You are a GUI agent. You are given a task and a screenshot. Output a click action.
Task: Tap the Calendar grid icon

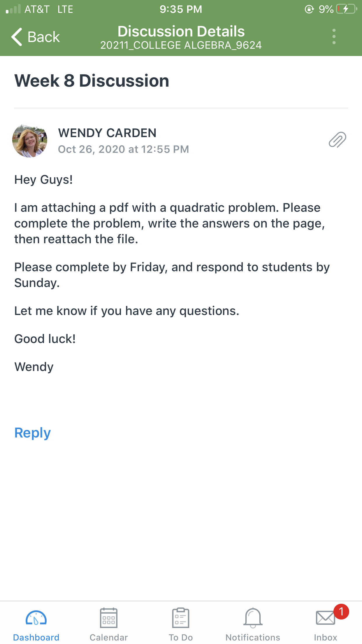coord(109,617)
